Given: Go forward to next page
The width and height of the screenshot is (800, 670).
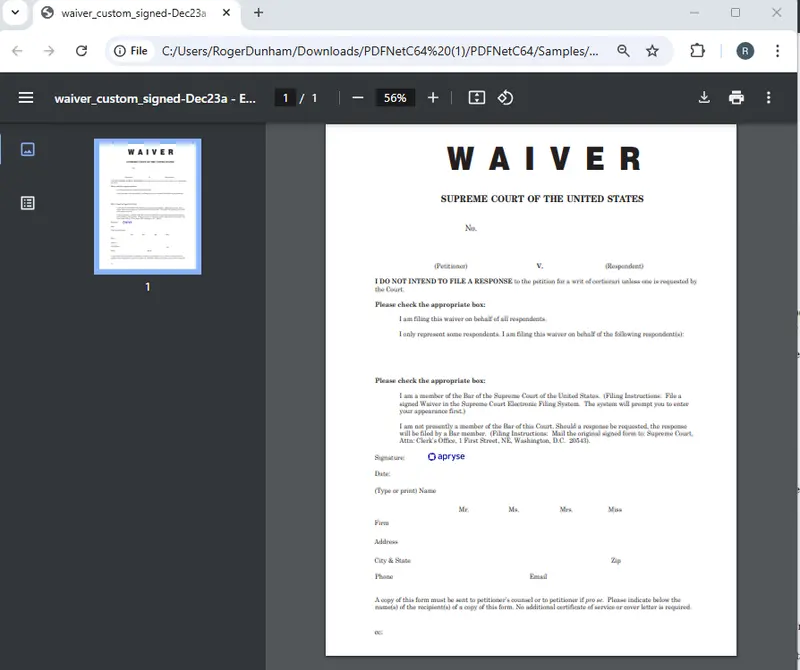Looking at the screenshot, I should click(49, 51).
